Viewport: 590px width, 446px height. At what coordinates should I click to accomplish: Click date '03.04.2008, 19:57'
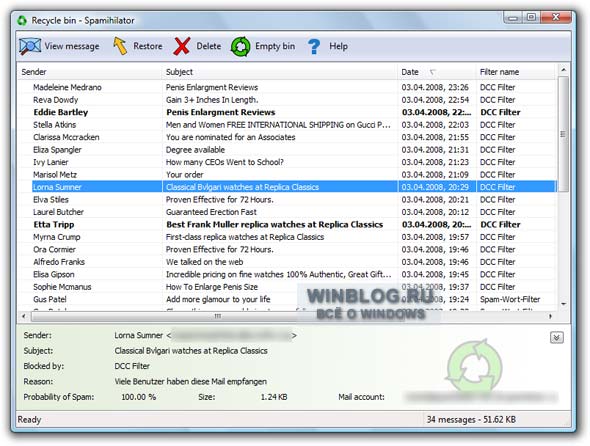(x=435, y=237)
